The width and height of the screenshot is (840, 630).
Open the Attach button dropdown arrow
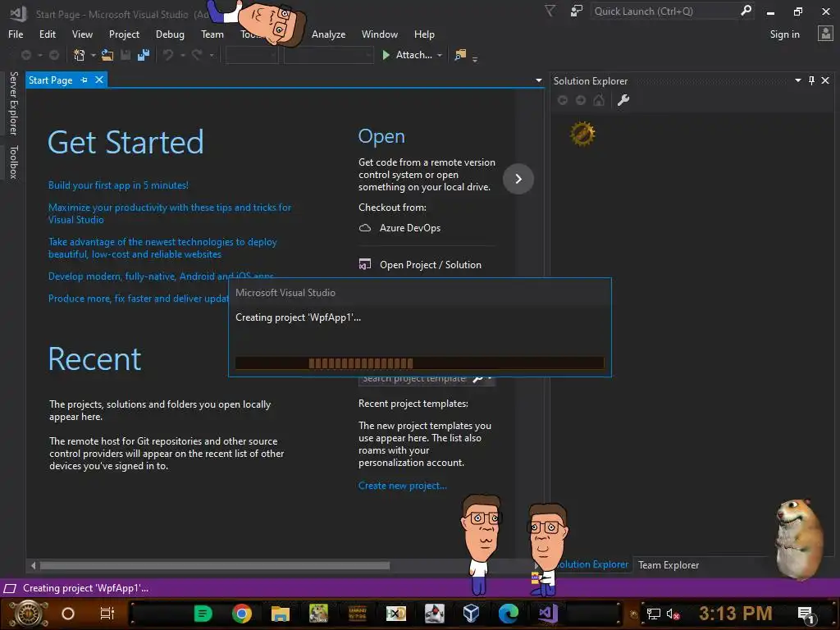click(x=440, y=55)
